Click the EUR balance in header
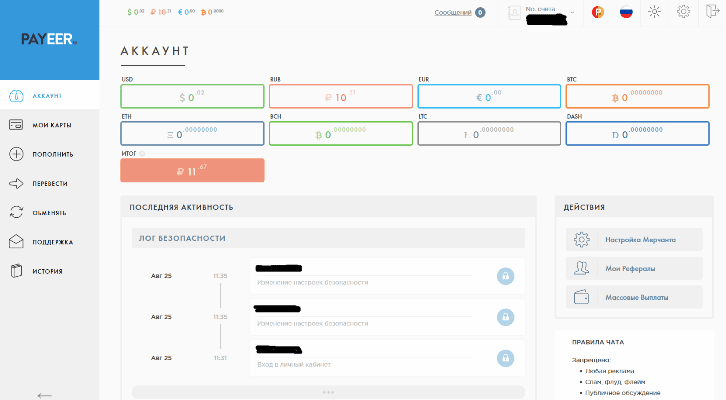 pos(186,12)
